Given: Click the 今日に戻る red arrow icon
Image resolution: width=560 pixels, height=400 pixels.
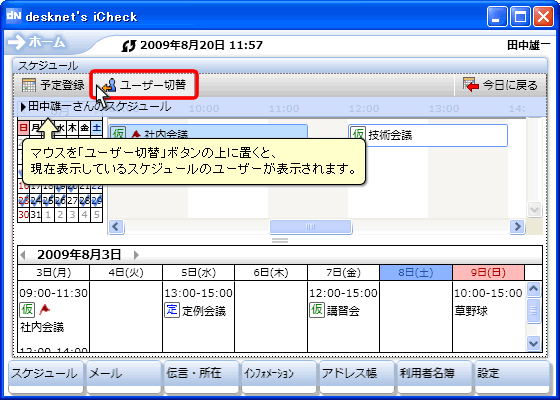Looking at the screenshot, I should coord(471,85).
